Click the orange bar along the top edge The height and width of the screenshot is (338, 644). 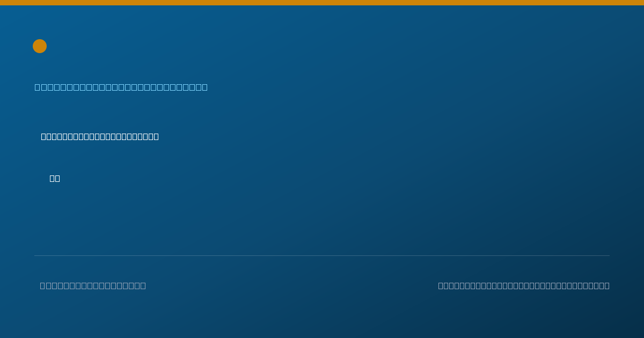(322, 3)
